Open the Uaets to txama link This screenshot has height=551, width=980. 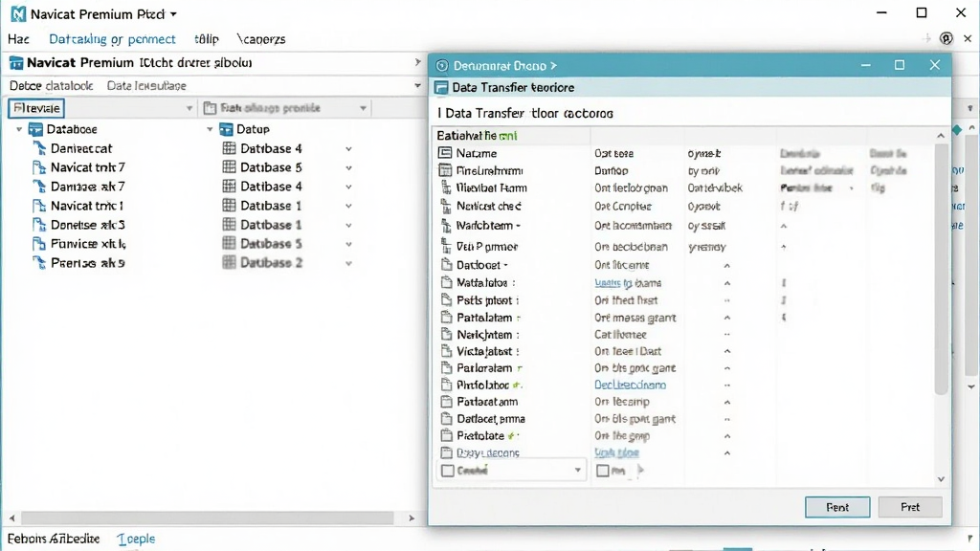628,282
